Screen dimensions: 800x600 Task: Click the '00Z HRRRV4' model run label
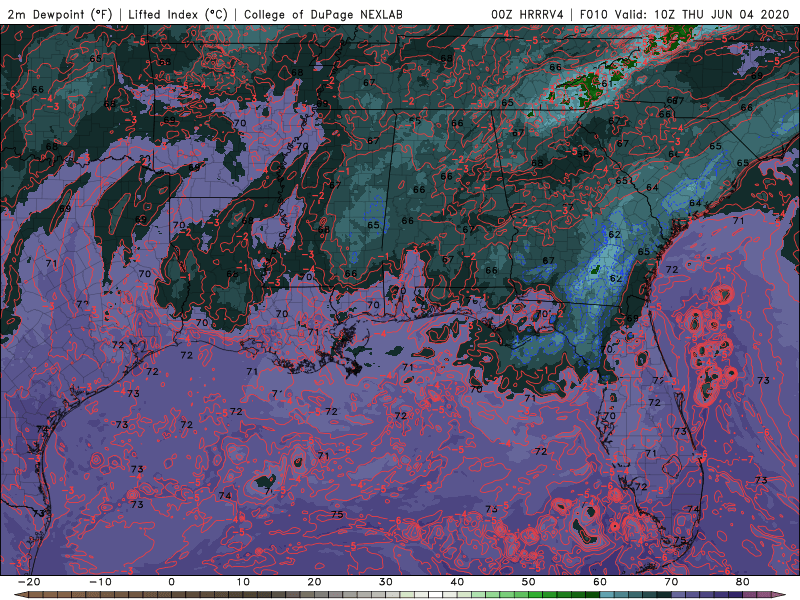(x=527, y=14)
